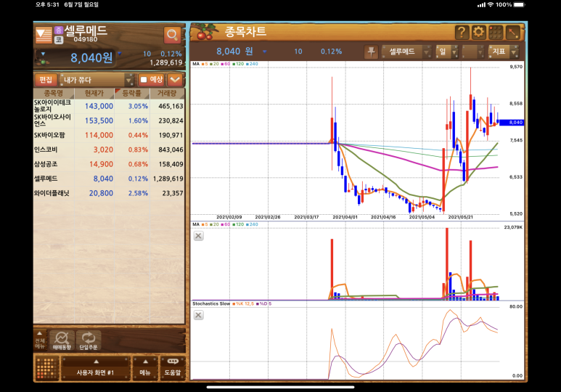Viewport: 561px width, 392px height.
Task: Open the 메뉴 popup button
Action: 145,367
